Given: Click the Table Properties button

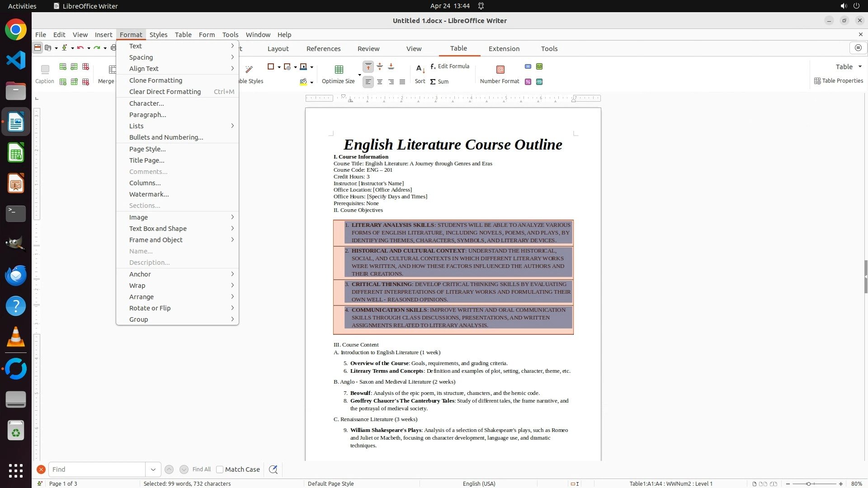Looking at the screenshot, I should (x=839, y=81).
